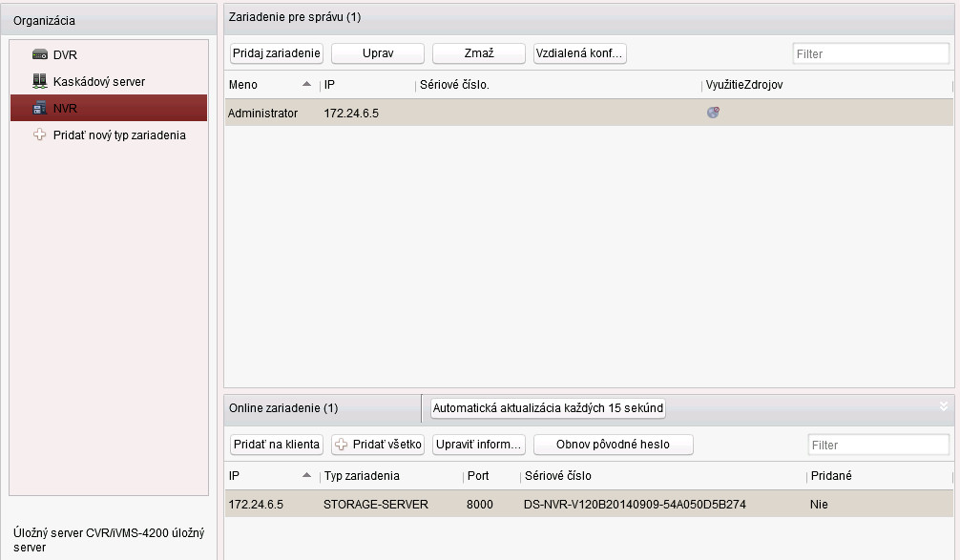Select the Administrator device row
The width and height of the screenshot is (960, 560).
589,113
